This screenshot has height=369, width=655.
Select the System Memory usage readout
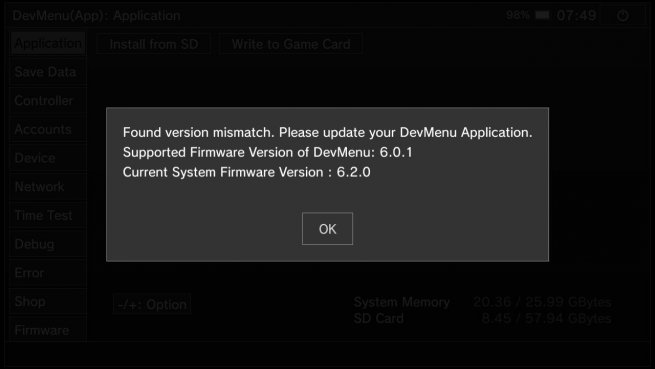pyautogui.click(x=482, y=302)
